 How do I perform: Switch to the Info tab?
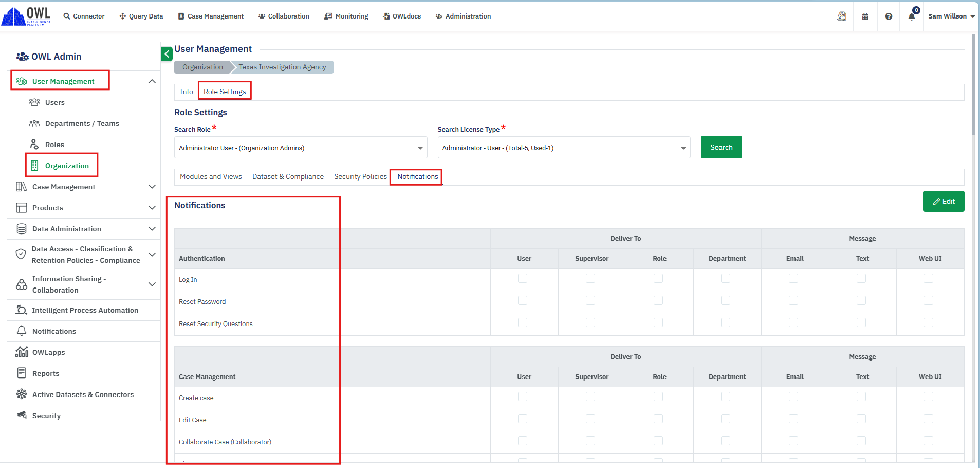tap(187, 92)
